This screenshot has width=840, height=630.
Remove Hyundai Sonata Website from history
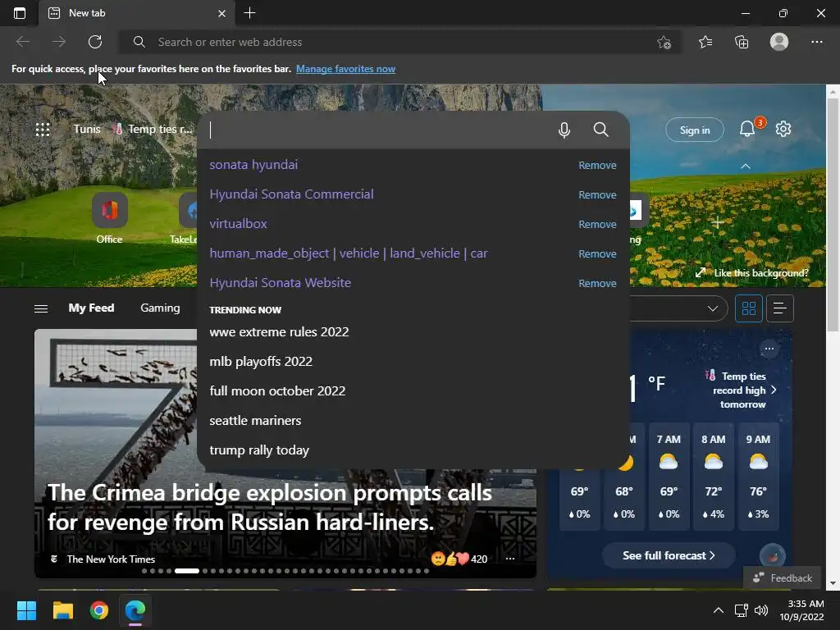pos(597,283)
